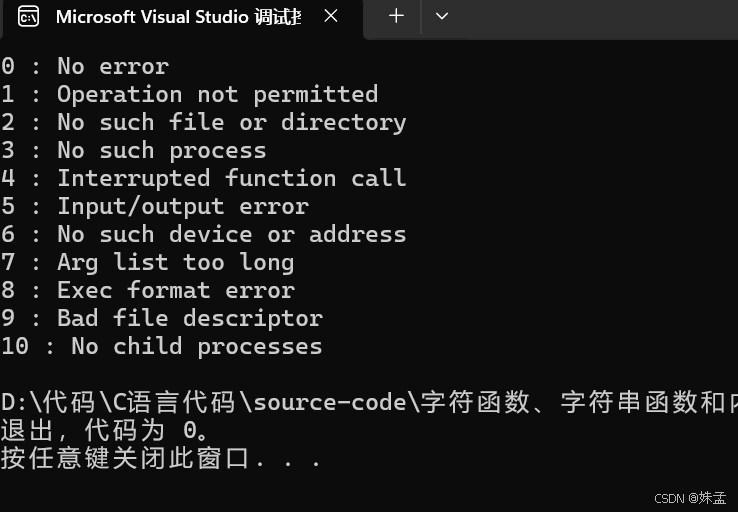
Task: Click the "Exec format error" output line
Action: pos(147,290)
